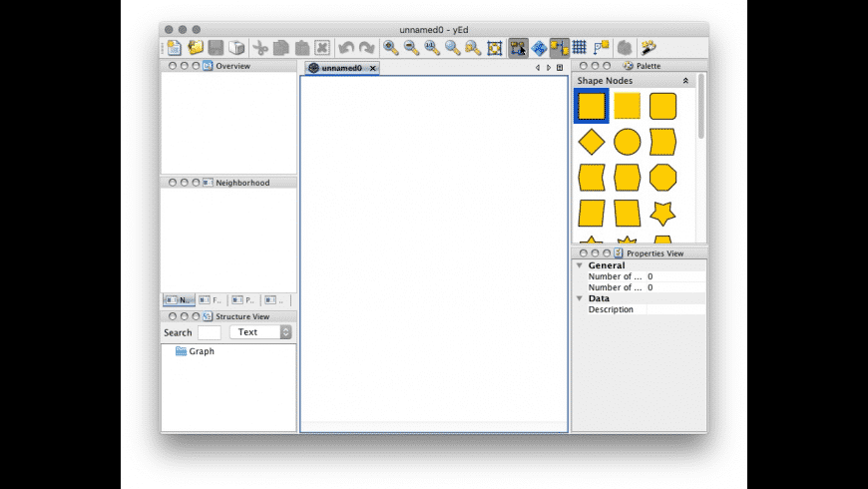Select the 'F..' tab
The width and height of the screenshot is (868, 489).
coord(211,299)
